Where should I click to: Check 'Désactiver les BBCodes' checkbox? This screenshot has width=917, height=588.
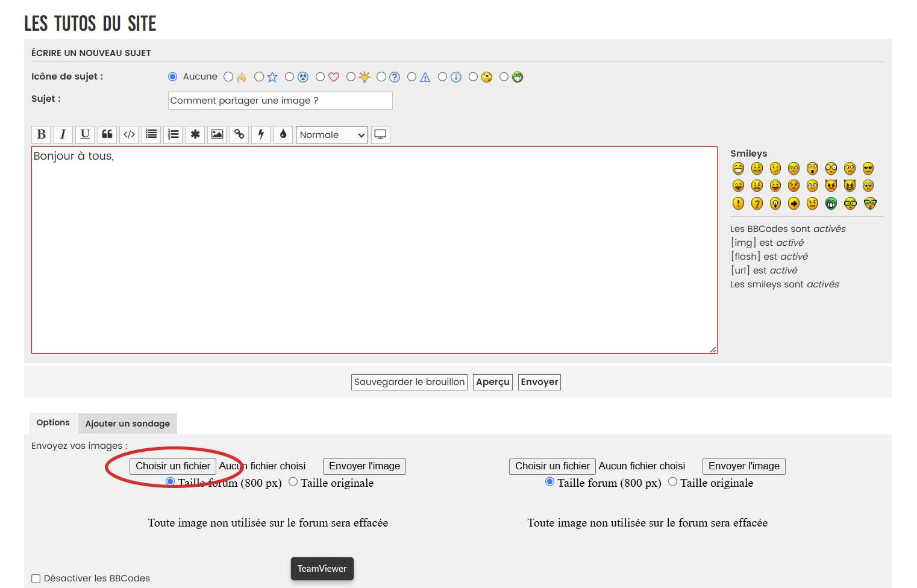pos(36,578)
